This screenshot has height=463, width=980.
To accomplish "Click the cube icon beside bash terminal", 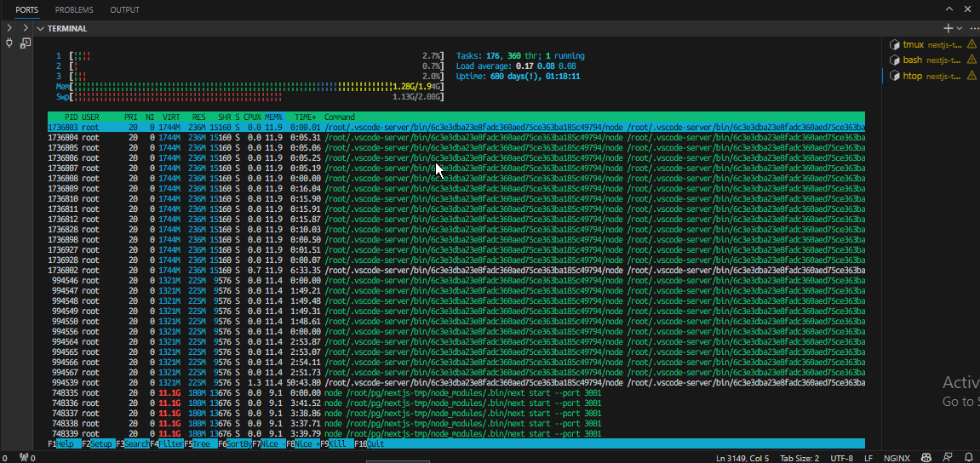I will click(x=894, y=60).
